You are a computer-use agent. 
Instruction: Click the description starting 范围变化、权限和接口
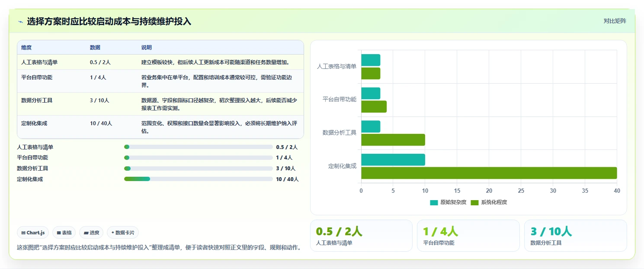tap(220, 127)
